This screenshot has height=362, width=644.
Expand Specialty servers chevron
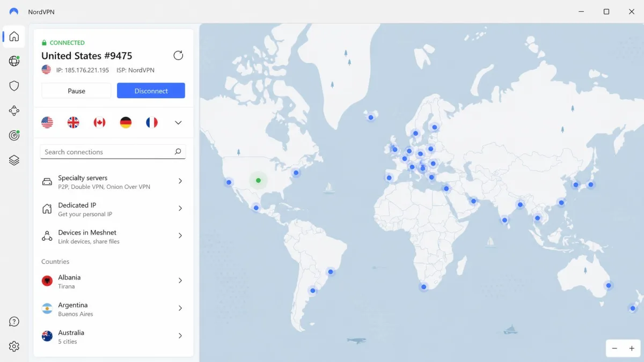point(180,181)
